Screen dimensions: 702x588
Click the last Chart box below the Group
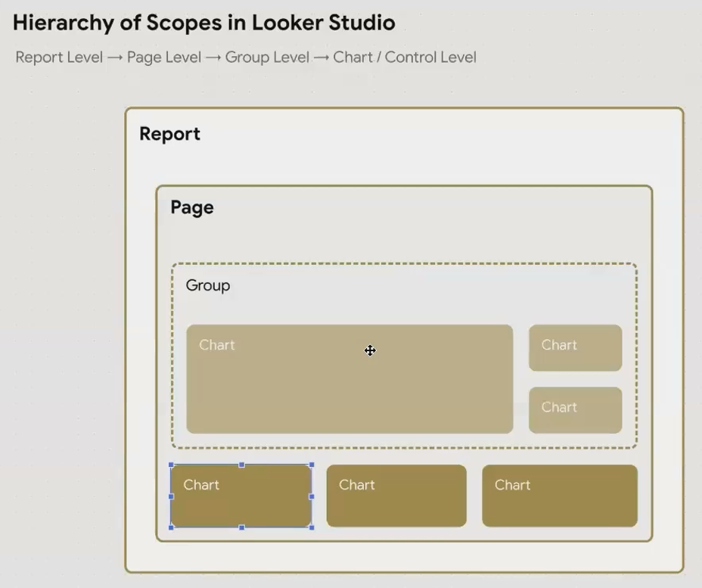click(x=560, y=496)
